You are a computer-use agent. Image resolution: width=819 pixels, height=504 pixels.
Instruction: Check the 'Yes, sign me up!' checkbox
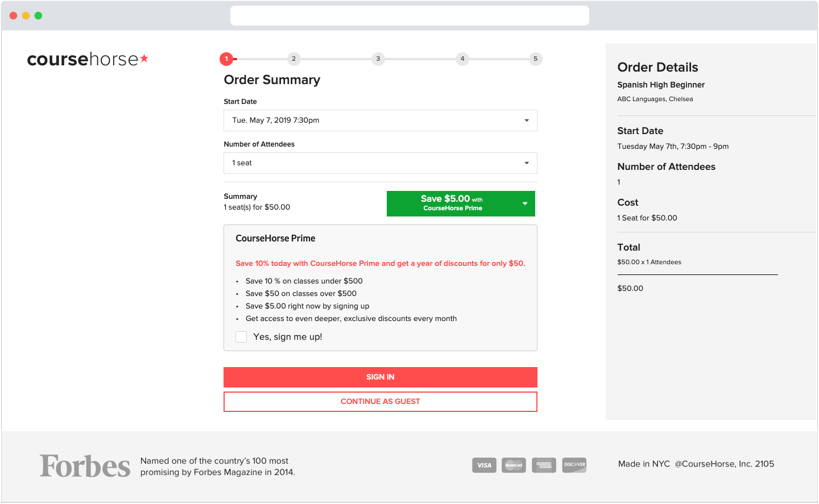pyautogui.click(x=241, y=337)
